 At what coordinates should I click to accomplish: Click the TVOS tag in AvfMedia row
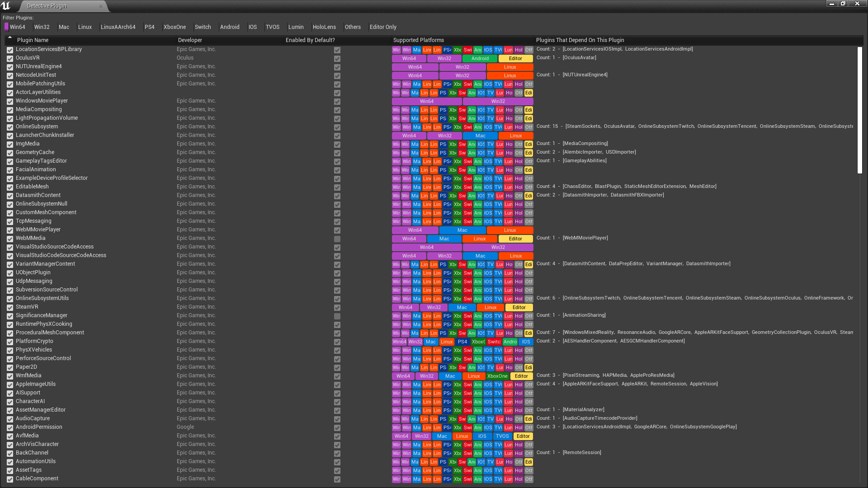(502, 436)
